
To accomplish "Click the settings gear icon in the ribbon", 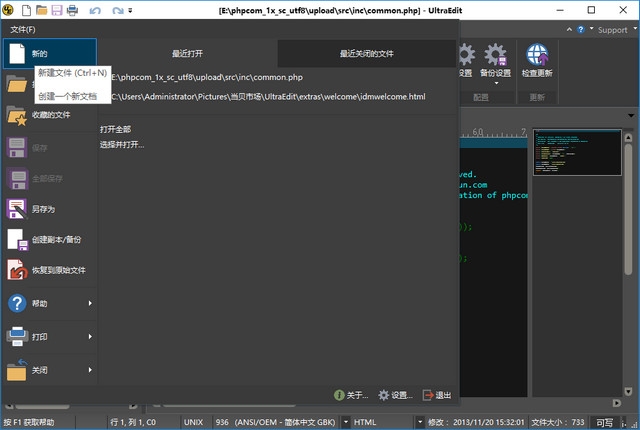I will click(466, 54).
